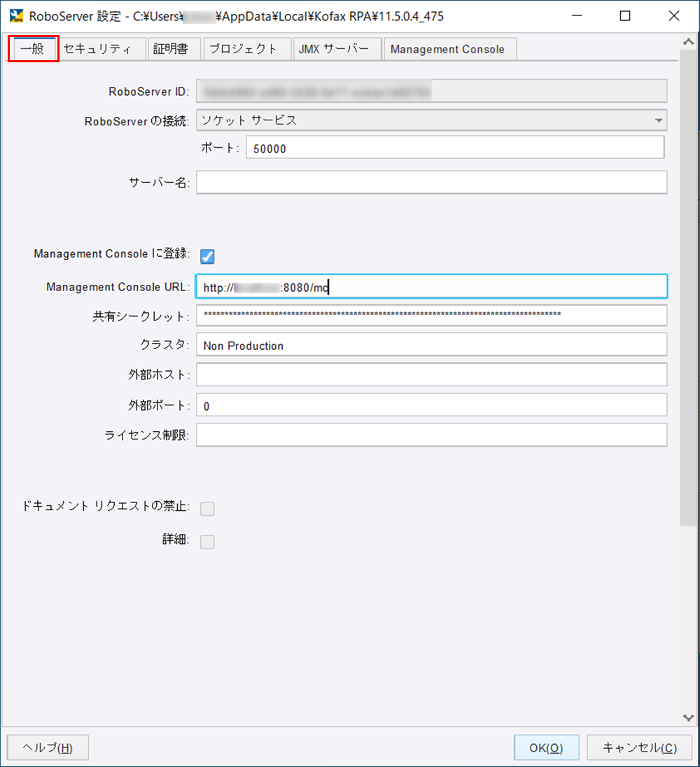Uncheck Management Console に登録 checkbox
This screenshot has width=700, height=767.
point(207,256)
